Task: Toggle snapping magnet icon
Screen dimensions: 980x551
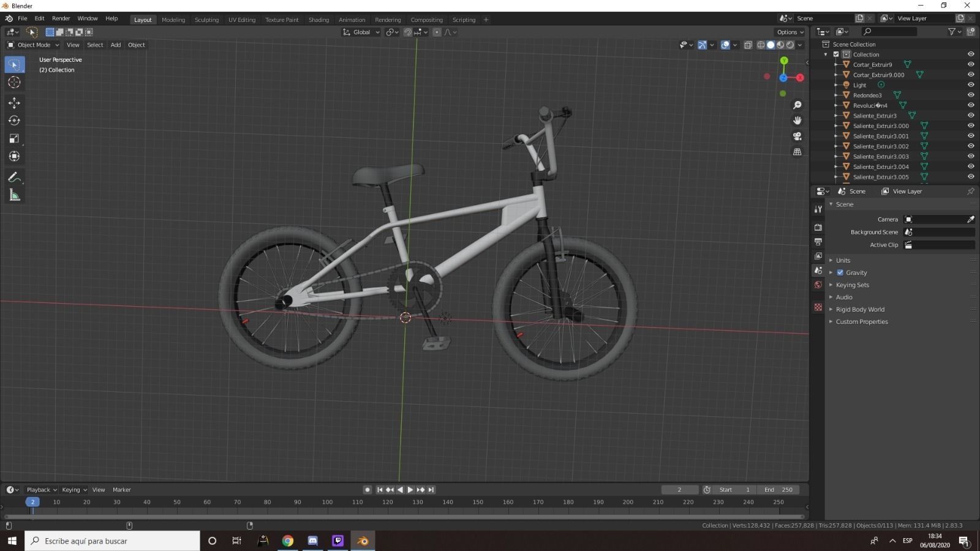Action: point(408,32)
